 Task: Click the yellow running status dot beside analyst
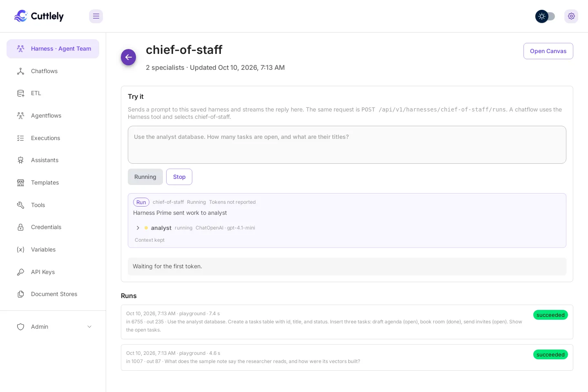[x=146, y=228]
